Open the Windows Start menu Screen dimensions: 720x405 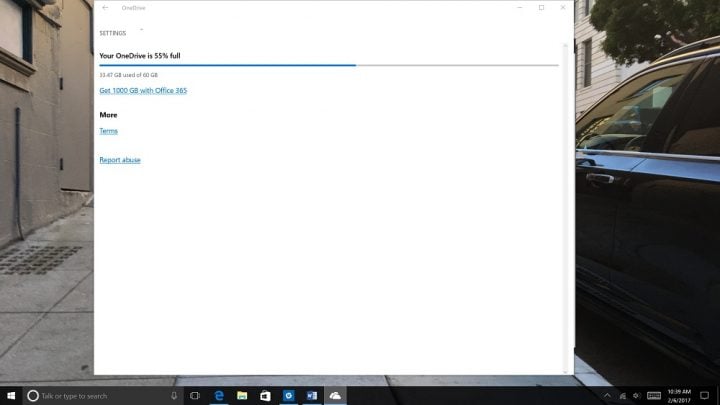[x=11, y=396]
